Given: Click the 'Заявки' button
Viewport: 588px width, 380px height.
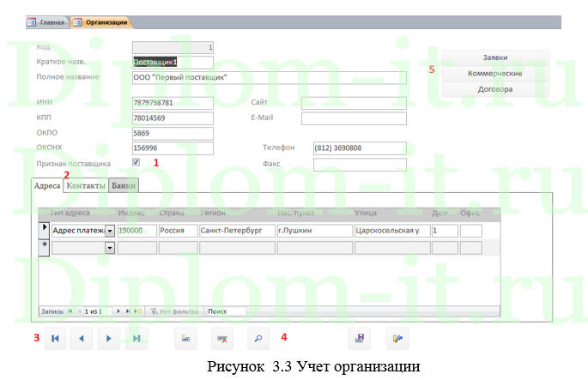Looking at the screenshot, I should 495,57.
